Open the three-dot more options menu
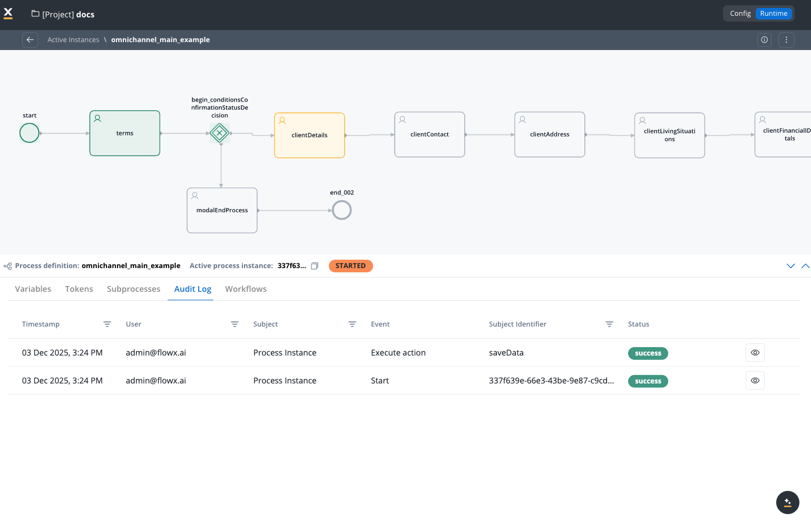Screen dimensions: 811x532 pyautogui.click(x=786, y=40)
